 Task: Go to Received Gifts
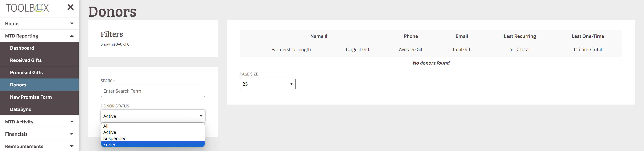26,60
